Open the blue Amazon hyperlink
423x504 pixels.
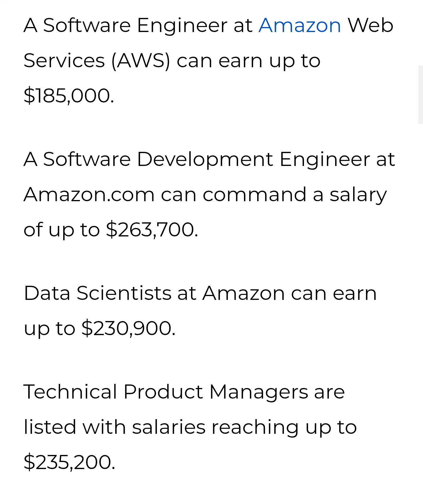[300, 25]
